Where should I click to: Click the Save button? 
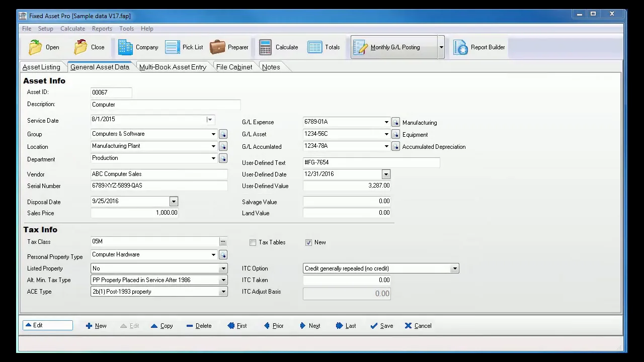(381, 326)
